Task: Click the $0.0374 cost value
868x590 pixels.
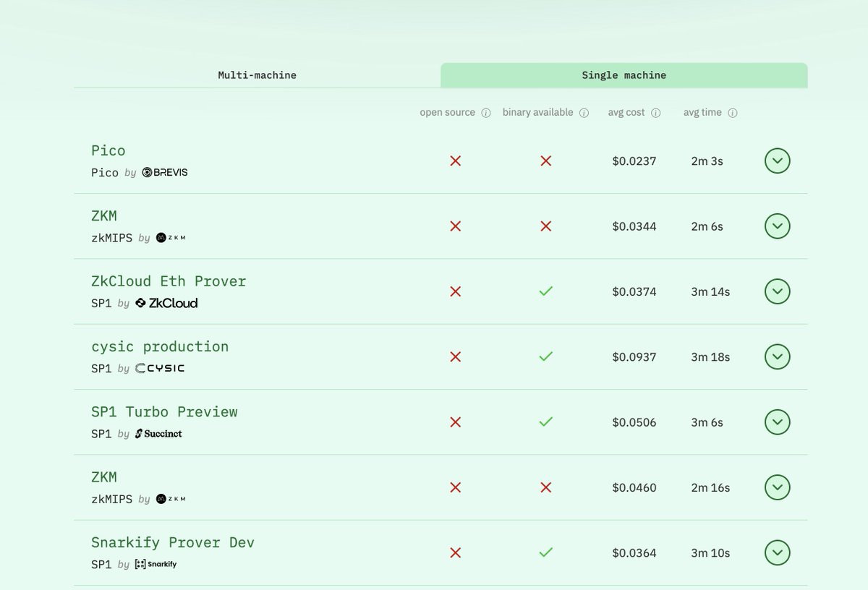Action: point(634,291)
